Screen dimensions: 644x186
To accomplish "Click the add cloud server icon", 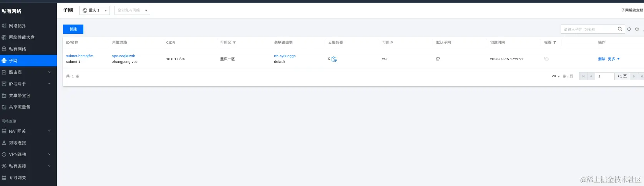I will [x=334, y=59].
